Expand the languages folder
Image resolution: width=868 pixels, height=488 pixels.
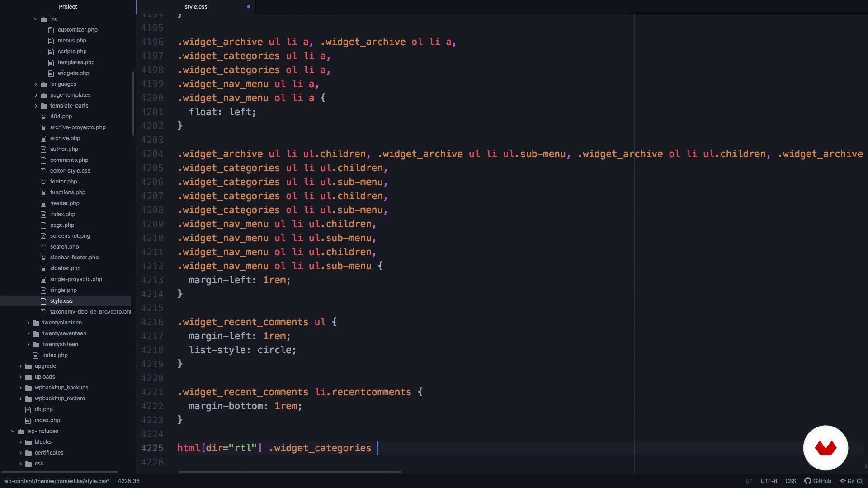click(36, 84)
